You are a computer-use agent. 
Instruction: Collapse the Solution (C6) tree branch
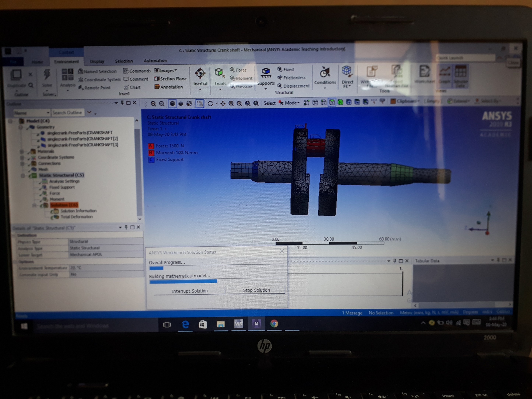tap(34, 205)
